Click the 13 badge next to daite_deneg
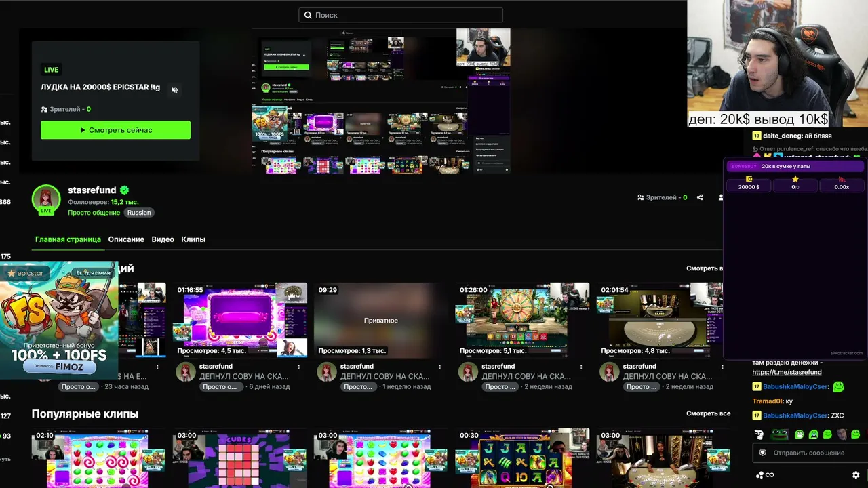The height and width of the screenshot is (488, 868). coord(757,136)
